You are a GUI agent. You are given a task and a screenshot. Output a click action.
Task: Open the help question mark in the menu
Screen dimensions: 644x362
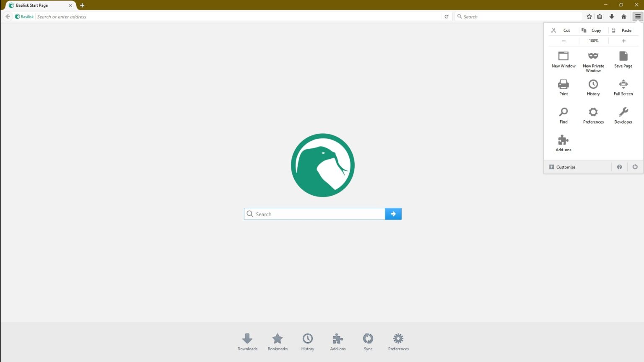coord(619,167)
